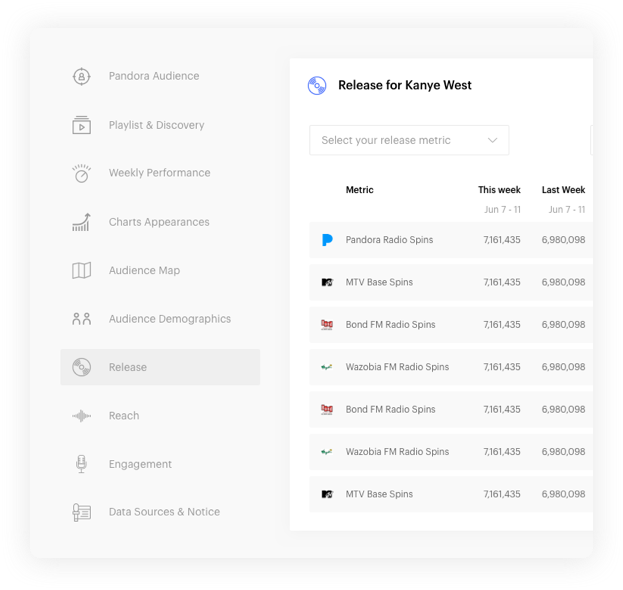Click the Reach waveform icon
Image resolution: width=623 pixels, height=590 pixels.
(x=81, y=416)
